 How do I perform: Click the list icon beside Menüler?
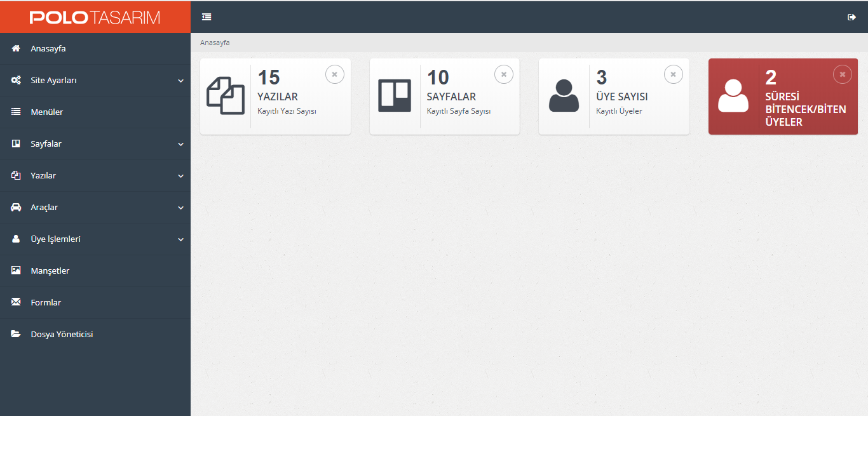pos(16,112)
